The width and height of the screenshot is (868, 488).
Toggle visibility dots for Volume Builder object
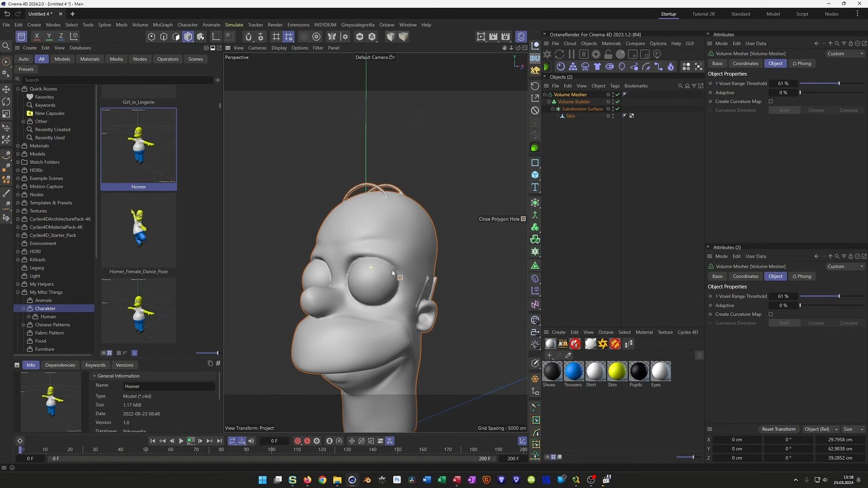612,102
